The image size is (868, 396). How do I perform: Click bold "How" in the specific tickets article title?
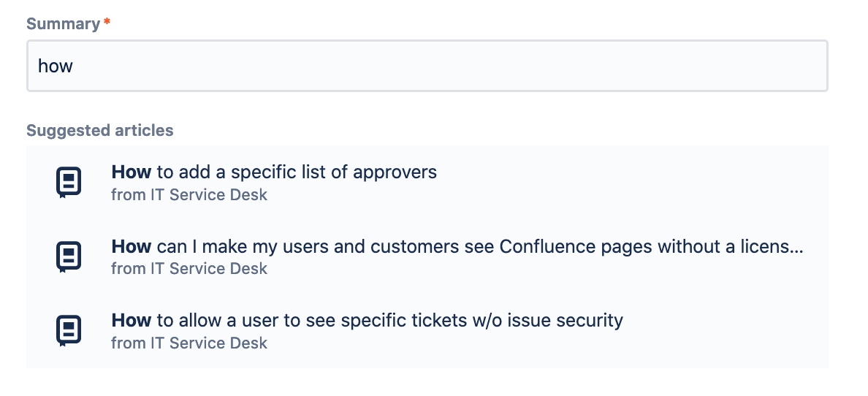[132, 320]
